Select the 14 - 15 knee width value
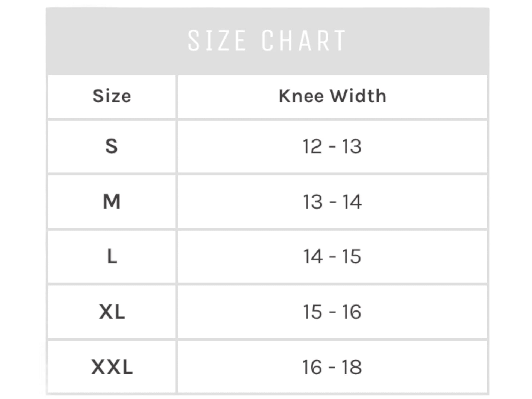The height and width of the screenshot is (399, 532). [x=332, y=257]
